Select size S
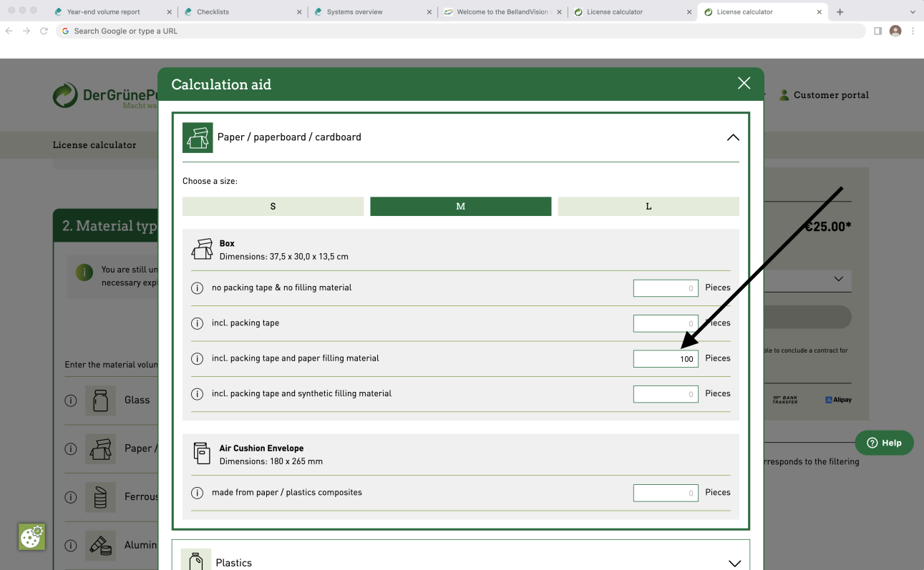This screenshot has width=924, height=570. [x=273, y=206]
